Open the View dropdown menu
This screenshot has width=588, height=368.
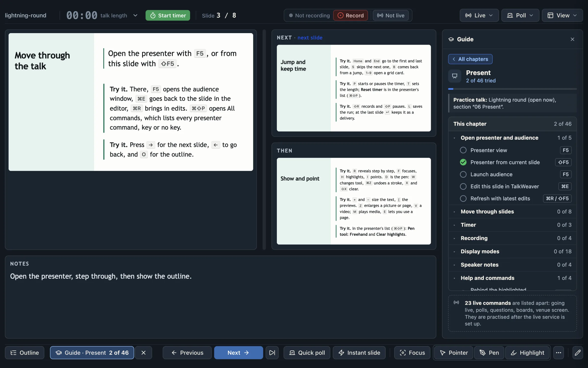click(562, 15)
